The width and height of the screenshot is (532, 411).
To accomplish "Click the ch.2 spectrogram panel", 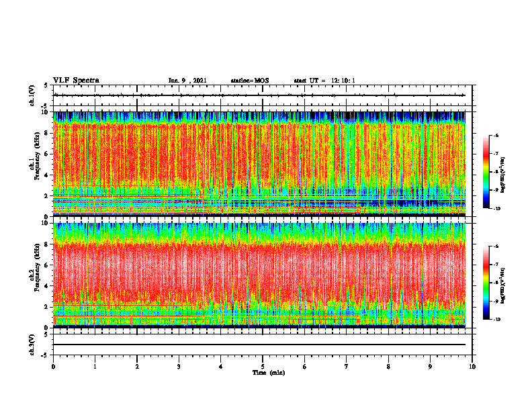I will (259, 275).
